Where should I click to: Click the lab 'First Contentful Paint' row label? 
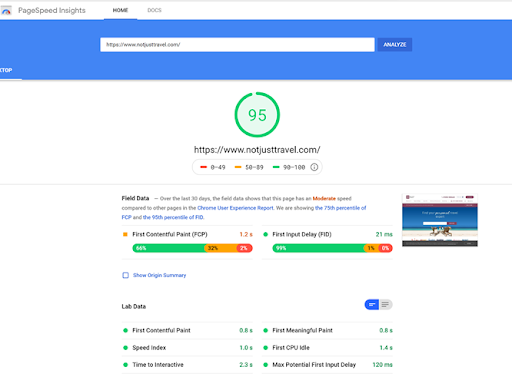point(161,330)
